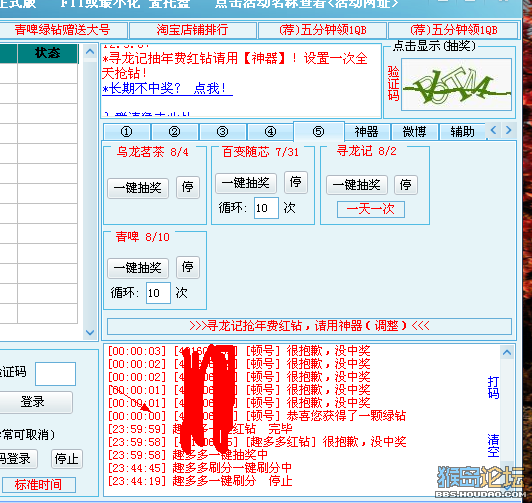Click 一键抽奖 under 青啤
This screenshot has width=532, height=503.
click(x=138, y=268)
